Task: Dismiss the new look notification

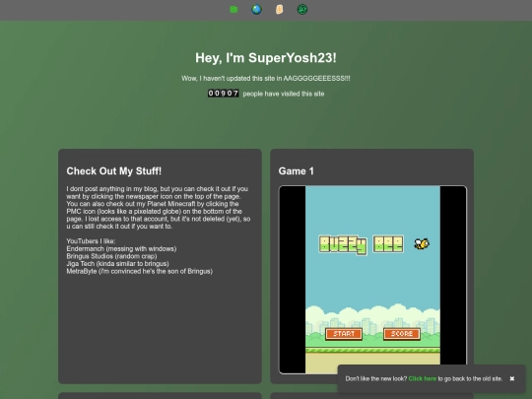Action: coord(512,378)
